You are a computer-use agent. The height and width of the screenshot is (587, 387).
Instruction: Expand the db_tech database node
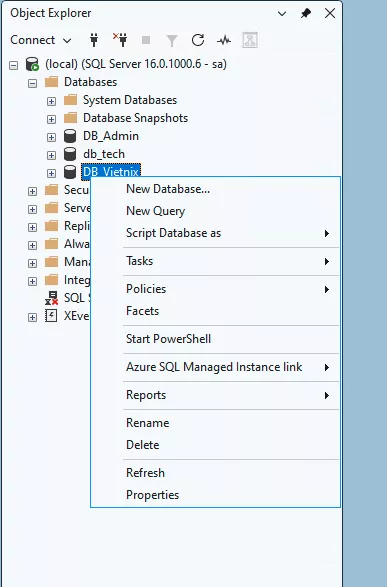(x=51, y=155)
